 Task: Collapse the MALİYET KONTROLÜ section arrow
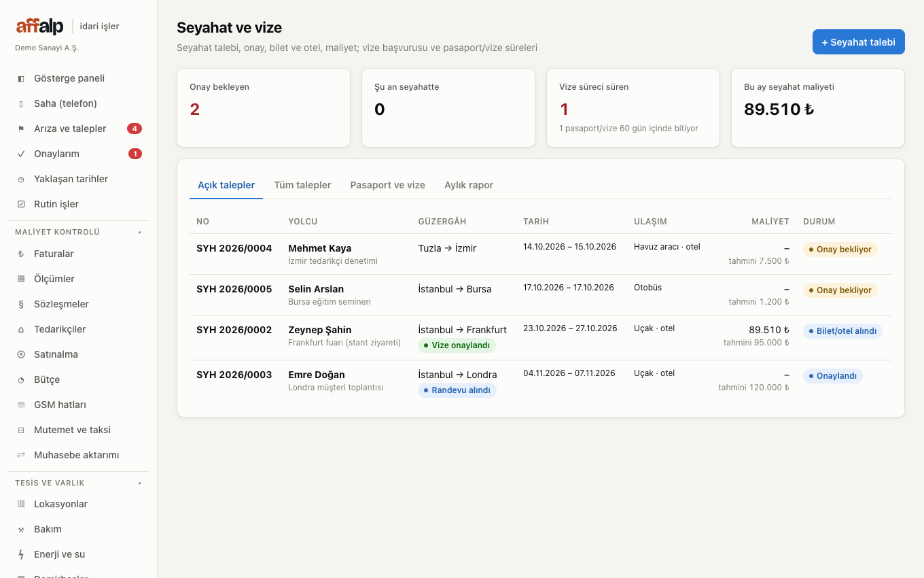click(140, 232)
